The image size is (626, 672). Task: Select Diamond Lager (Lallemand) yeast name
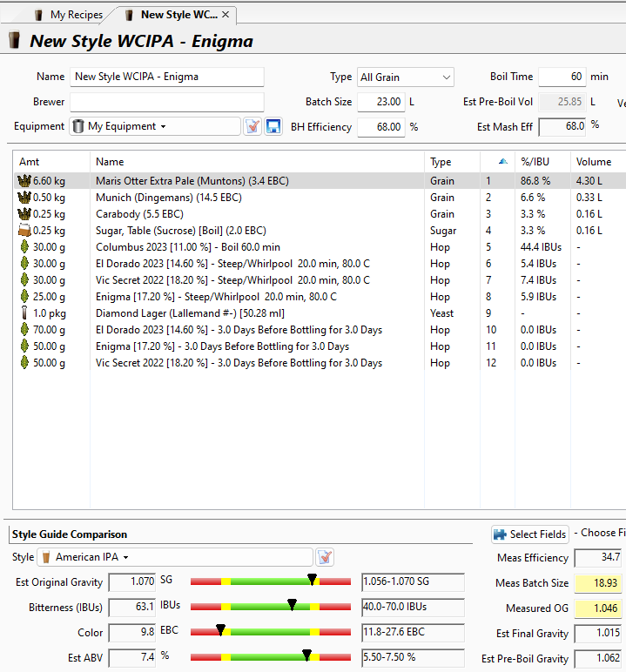point(190,313)
